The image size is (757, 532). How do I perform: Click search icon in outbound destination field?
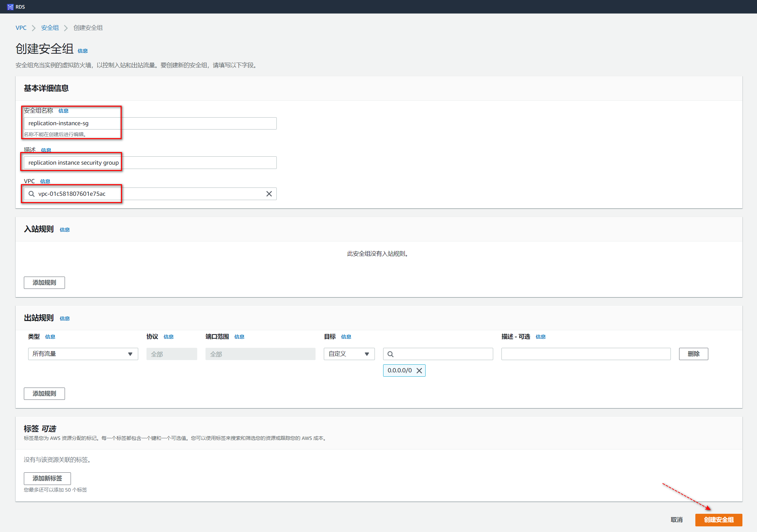pyautogui.click(x=390, y=354)
